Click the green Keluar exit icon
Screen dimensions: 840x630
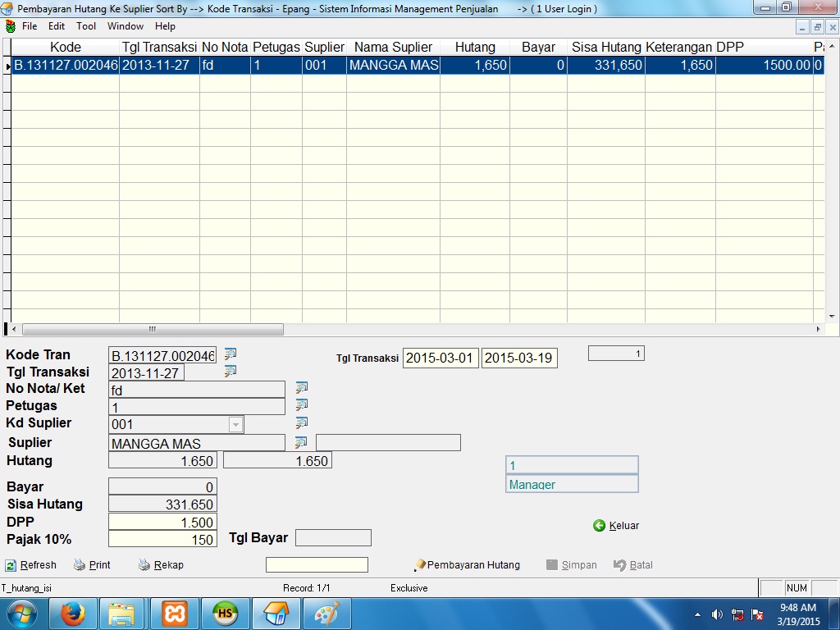(x=600, y=526)
